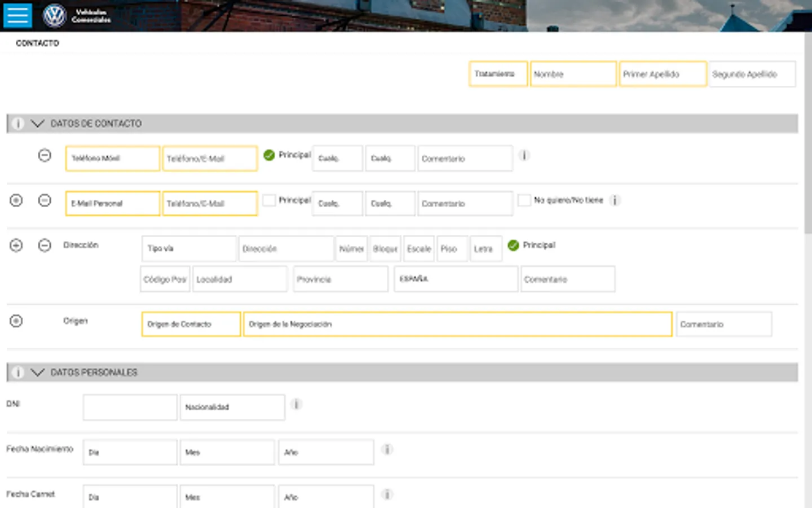Toggle Principal check on the Dirección row
The height and width of the screenshot is (508, 812).
[x=513, y=245]
